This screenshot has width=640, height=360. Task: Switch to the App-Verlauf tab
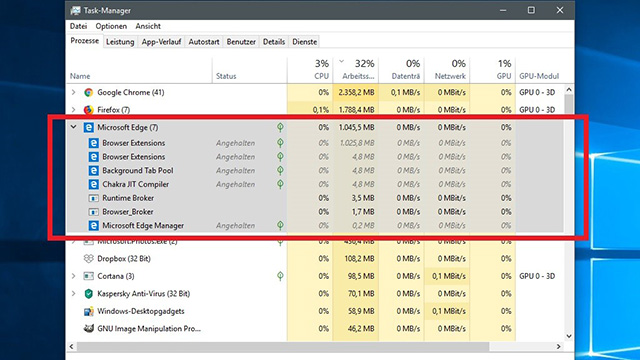pyautogui.click(x=161, y=42)
